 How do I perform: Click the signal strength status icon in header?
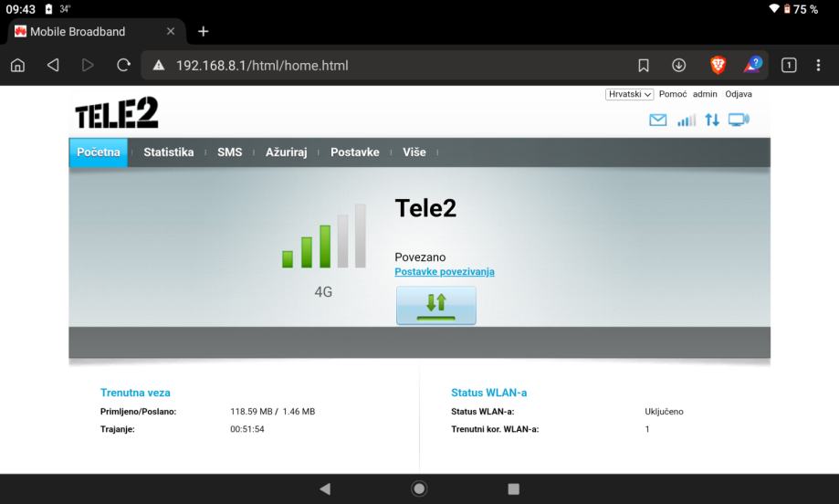tap(687, 120)
